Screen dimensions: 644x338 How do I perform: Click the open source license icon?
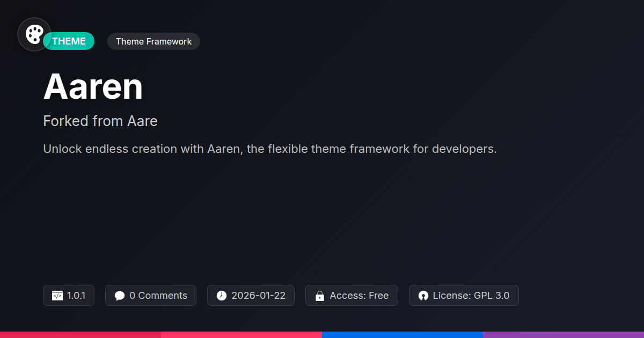(x=423, y=296)
